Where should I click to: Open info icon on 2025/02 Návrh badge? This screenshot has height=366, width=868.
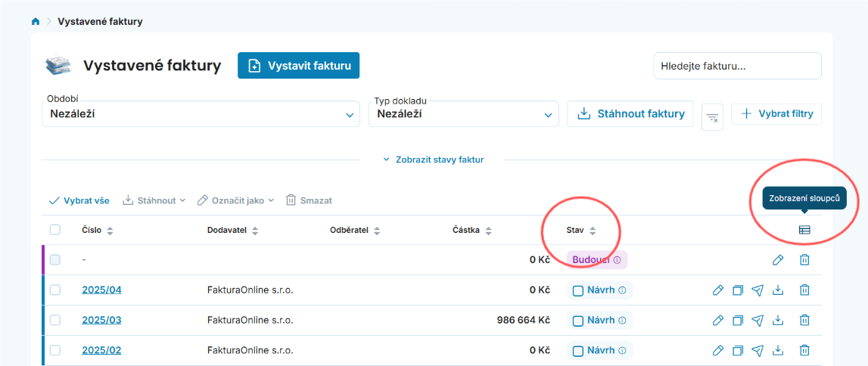click(621, 350)
